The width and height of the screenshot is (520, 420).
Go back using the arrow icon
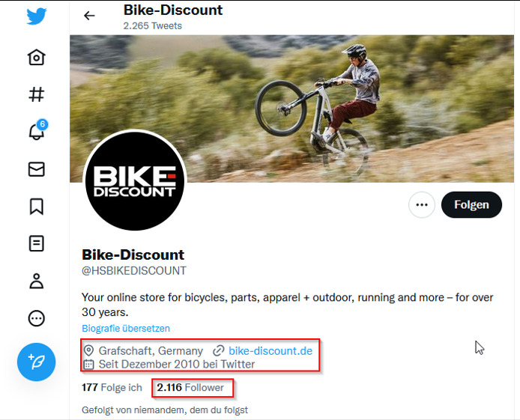(89, 16)
